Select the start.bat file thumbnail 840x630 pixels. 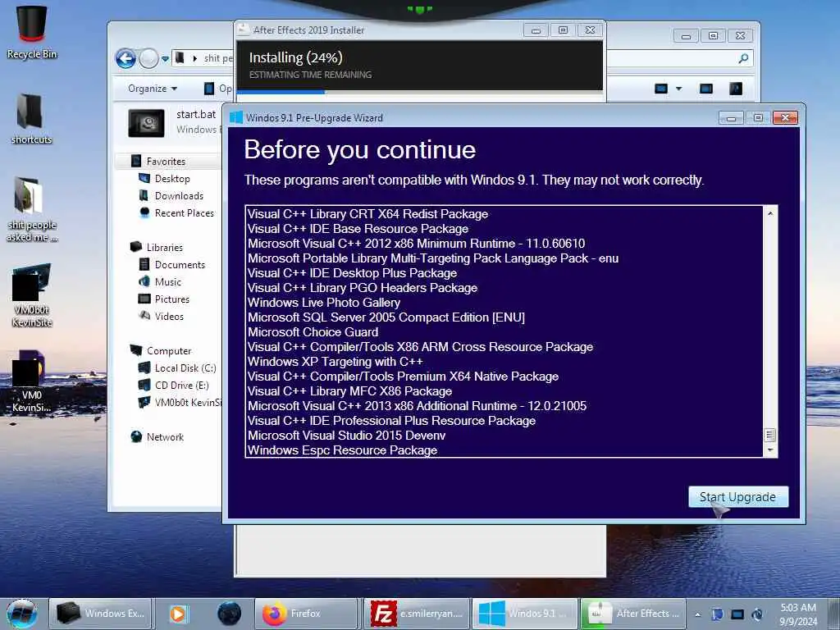tap(146, 123)
